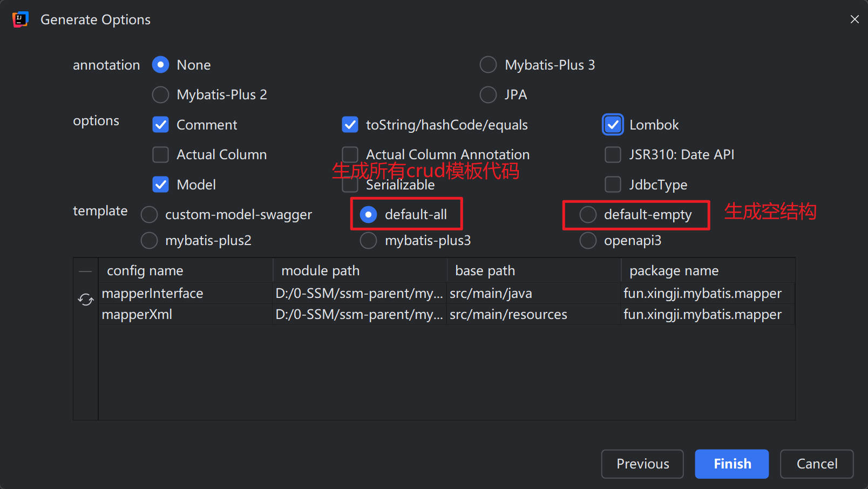Click the minus remove icon above the table
Viewport: 868px width, 489px height.
pyautogui.click(x=85, y=271)
